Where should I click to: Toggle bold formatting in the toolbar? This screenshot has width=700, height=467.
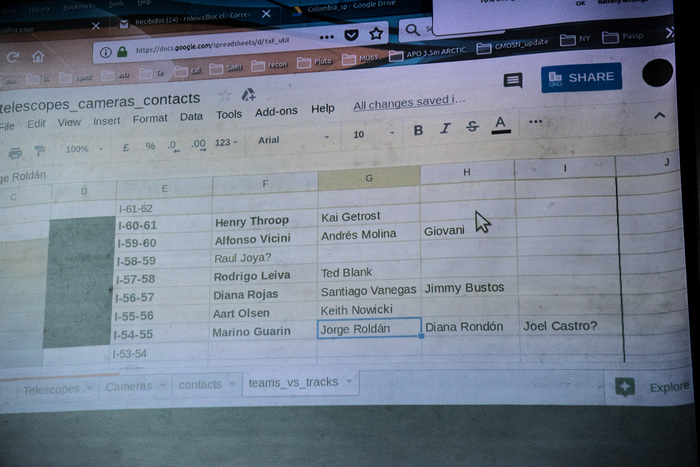(x=418, y=129)
